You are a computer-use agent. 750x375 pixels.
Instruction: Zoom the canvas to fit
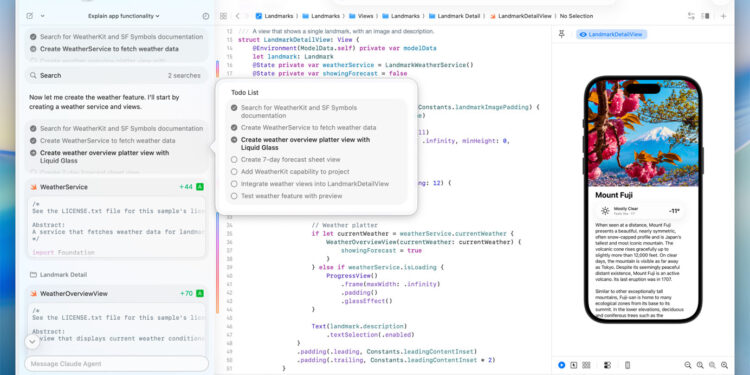tap(712, 365)
